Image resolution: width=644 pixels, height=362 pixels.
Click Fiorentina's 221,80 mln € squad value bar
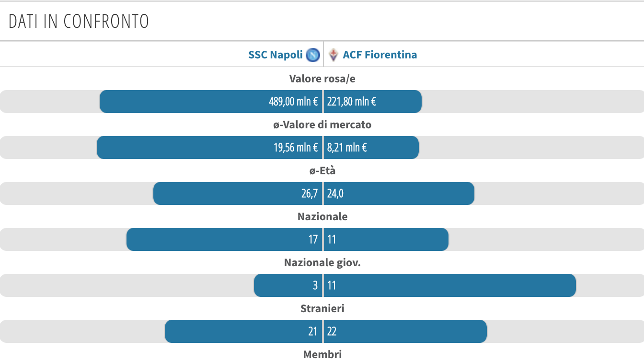[373, 102]
